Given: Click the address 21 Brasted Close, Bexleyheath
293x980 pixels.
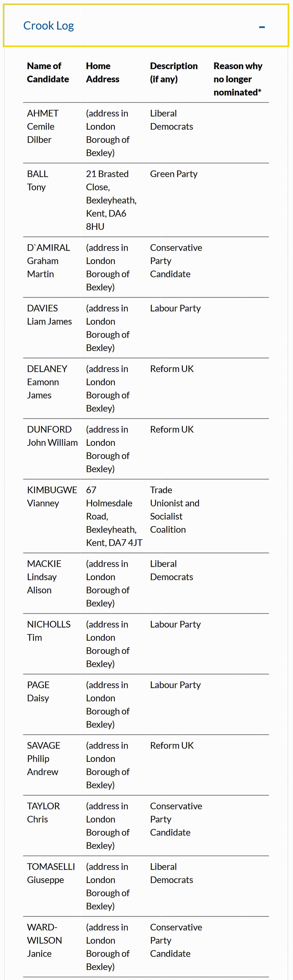Looking at the screenshot, I should (111, 200).
